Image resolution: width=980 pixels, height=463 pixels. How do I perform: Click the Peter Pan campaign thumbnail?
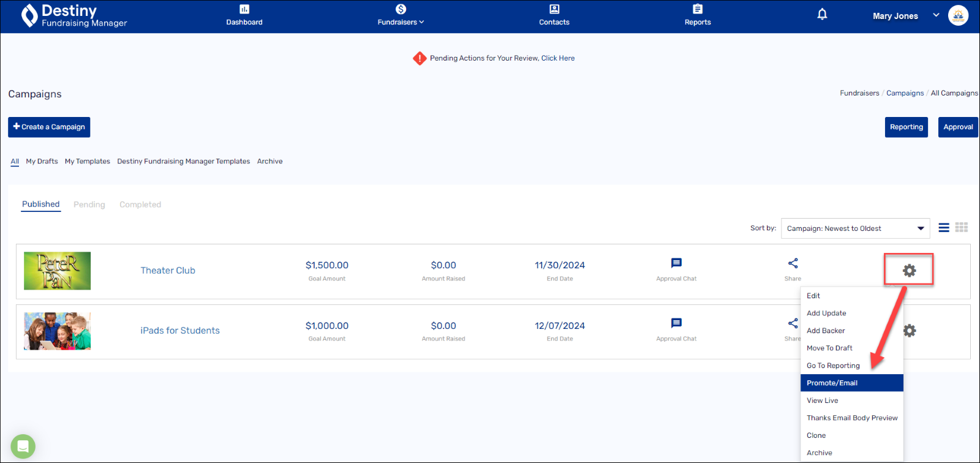coord(57,271)
